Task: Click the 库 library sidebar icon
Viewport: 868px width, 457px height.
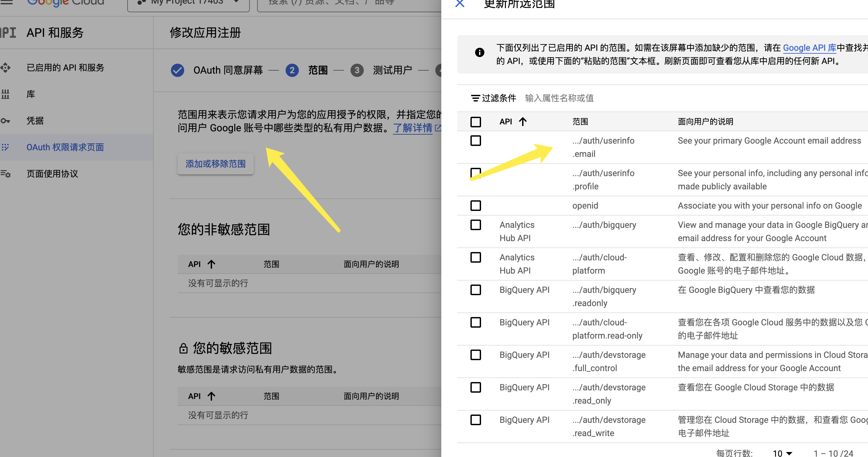Action: point(5,94)
